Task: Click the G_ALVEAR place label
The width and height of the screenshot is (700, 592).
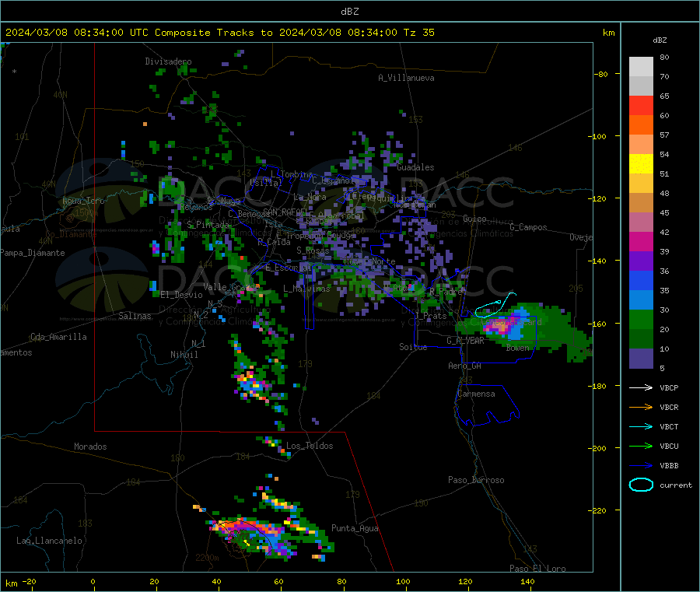Action: click(465, 341)
